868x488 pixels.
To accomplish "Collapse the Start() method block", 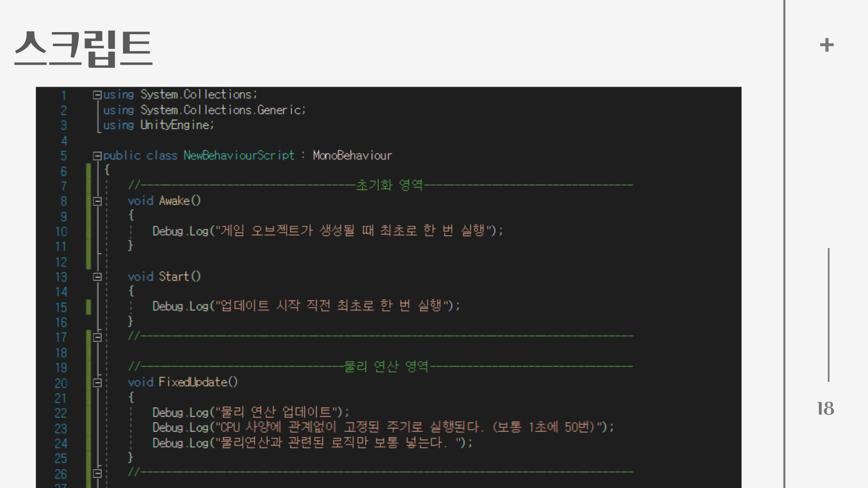I will click(x=97, y=277).
